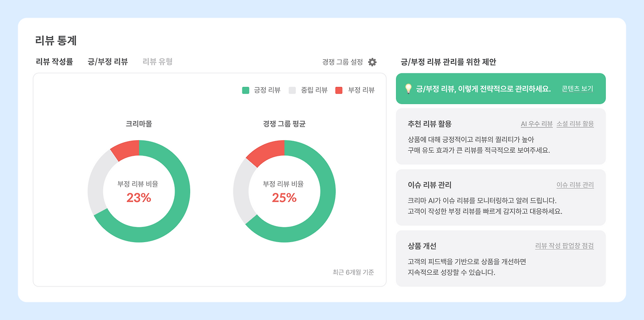Open the AI 우수 리뷰 link
Screen dimensions: 644x320
tap(537, 124)
